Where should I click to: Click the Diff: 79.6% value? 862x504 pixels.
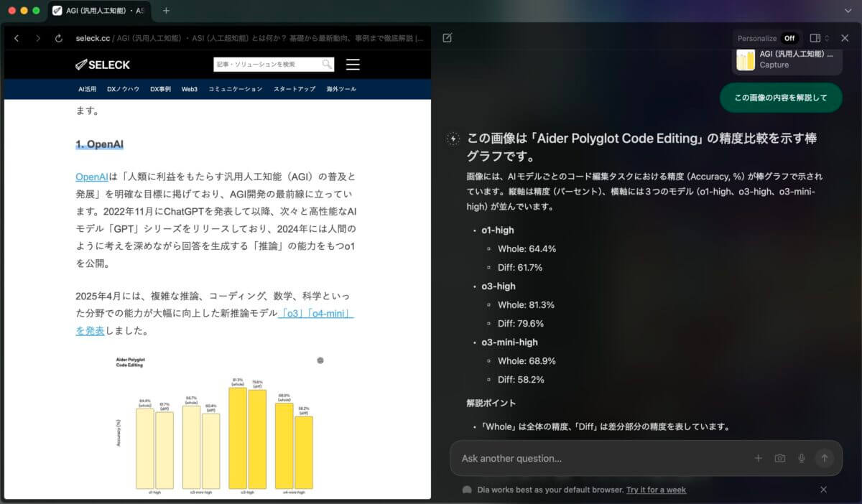[x=521, y=324]
